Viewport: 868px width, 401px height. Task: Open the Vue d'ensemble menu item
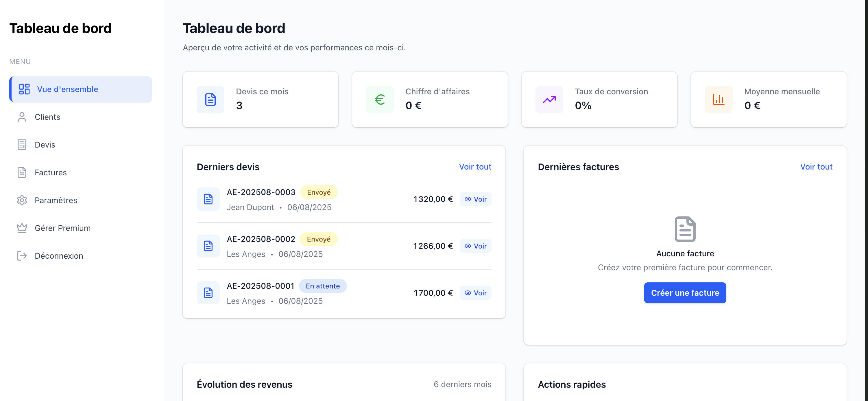pyautogui.click(x=81, y=89)
